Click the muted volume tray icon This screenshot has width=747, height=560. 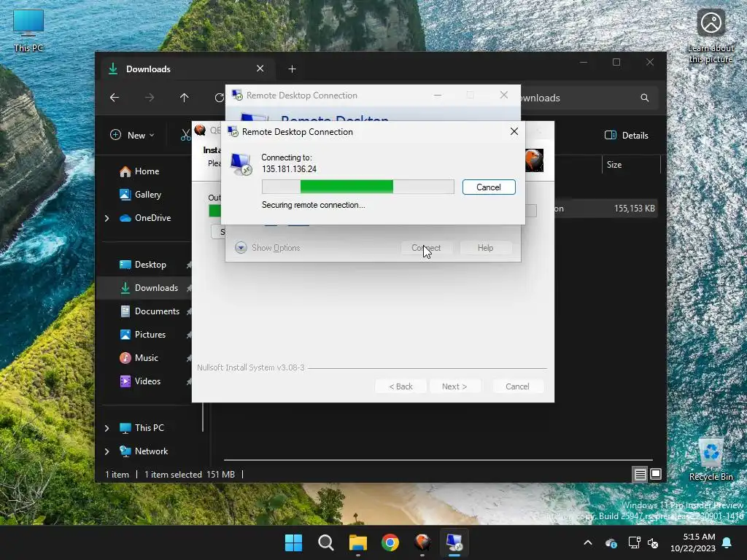tap(653, 542)
